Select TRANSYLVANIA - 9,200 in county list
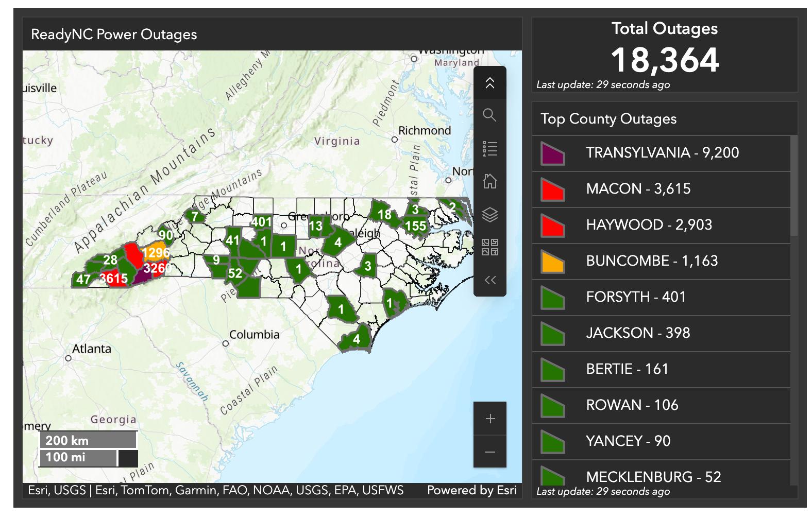 pyautogui.click(x=662, y=153)
